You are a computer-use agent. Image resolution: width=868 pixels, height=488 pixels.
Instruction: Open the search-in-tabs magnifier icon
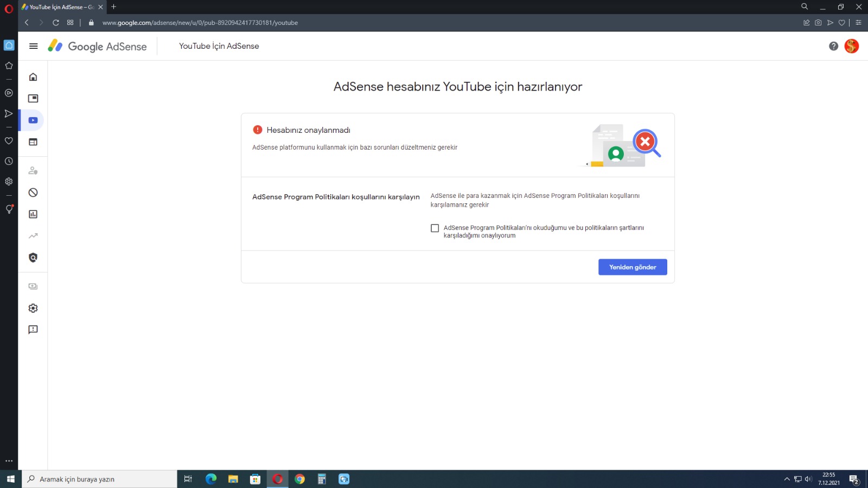(x=805, y=7)
